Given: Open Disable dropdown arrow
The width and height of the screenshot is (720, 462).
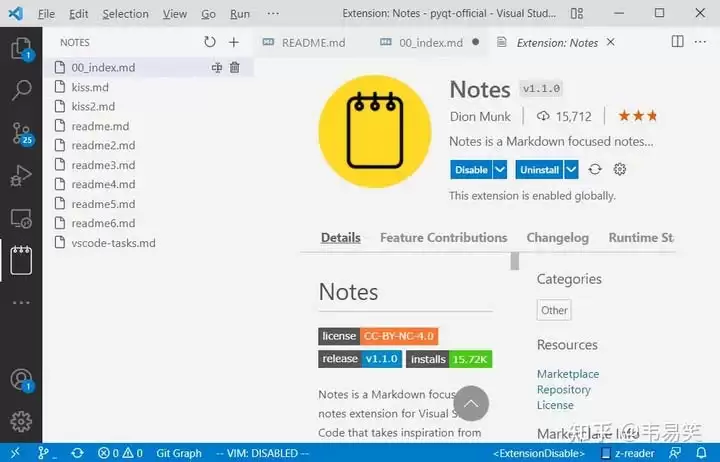Looking at the screenshot, I should [x=500, y=169].
